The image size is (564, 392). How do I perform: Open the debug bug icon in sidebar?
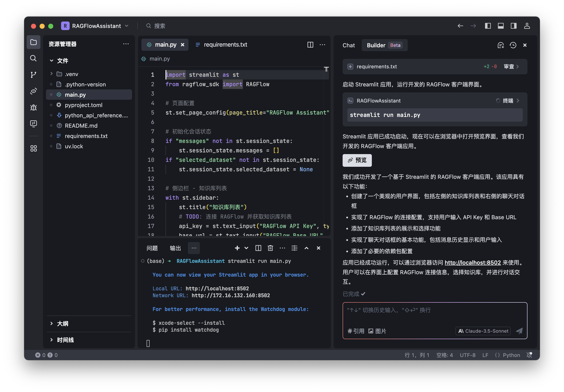33,107
